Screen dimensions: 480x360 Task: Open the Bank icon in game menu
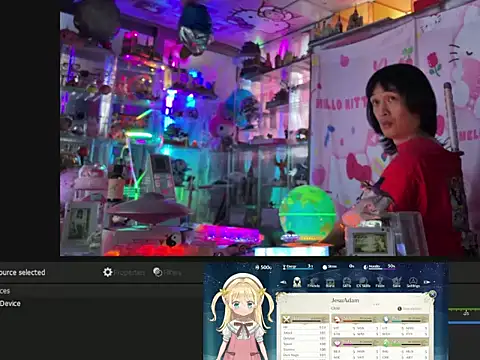coord(330,282)
